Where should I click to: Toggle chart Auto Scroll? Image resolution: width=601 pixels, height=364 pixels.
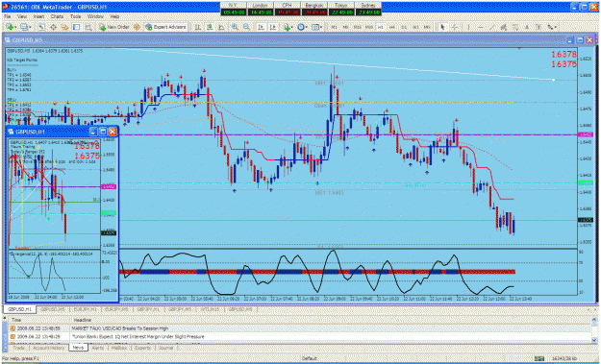tap(261, 27)
